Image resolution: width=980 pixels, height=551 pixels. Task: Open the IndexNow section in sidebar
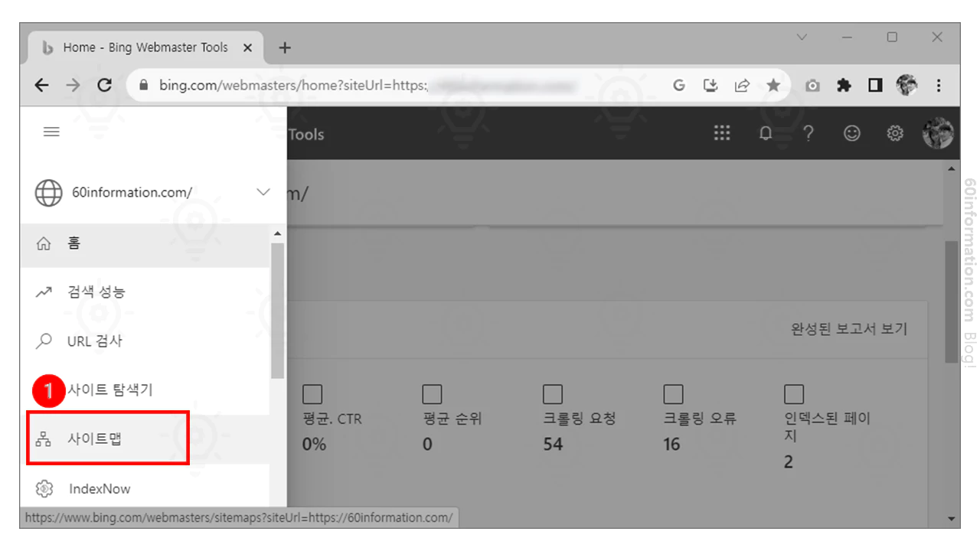point(100,488)
